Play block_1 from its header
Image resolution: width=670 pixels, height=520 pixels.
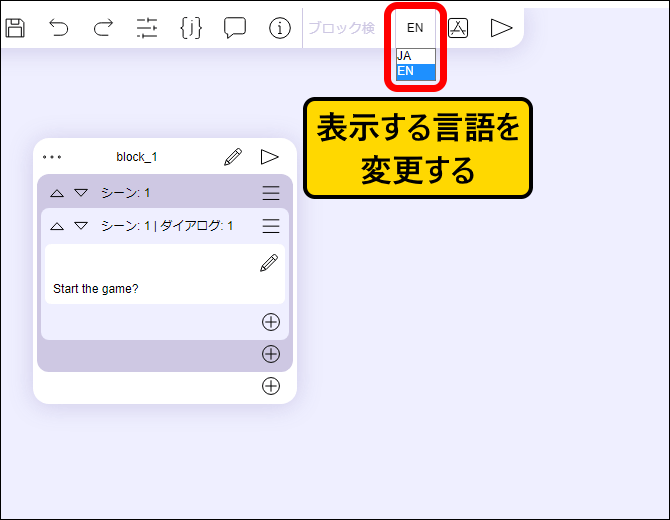point(270,157)
